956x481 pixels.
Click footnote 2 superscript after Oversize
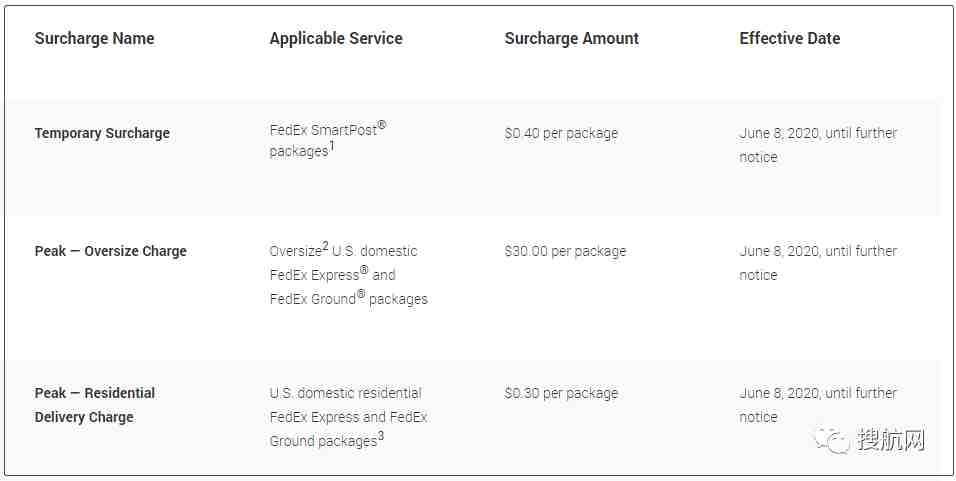coord(326,247)
